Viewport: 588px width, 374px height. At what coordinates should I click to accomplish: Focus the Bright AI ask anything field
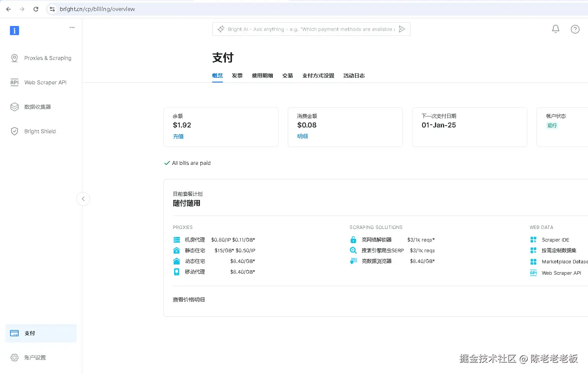point(311,29)
